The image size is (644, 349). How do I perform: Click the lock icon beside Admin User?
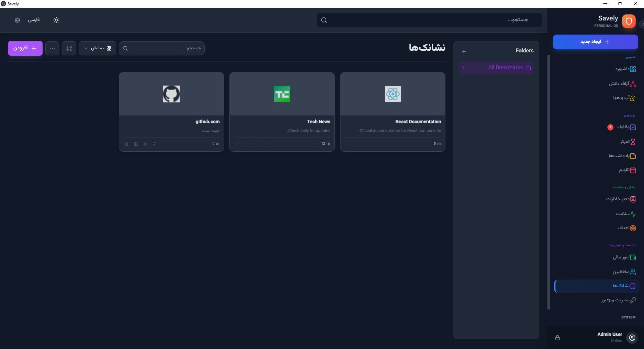[557, 338]
